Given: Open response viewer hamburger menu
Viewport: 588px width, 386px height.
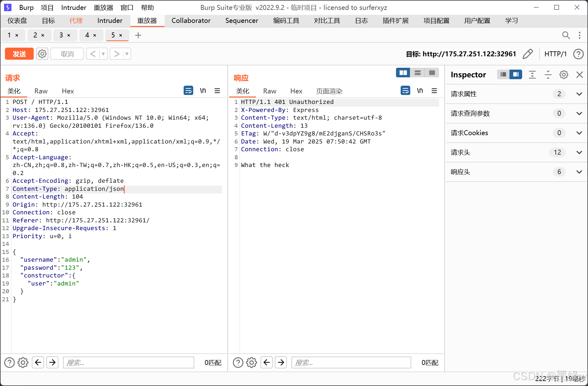Looking at the screenshot, I should (434, 91).
